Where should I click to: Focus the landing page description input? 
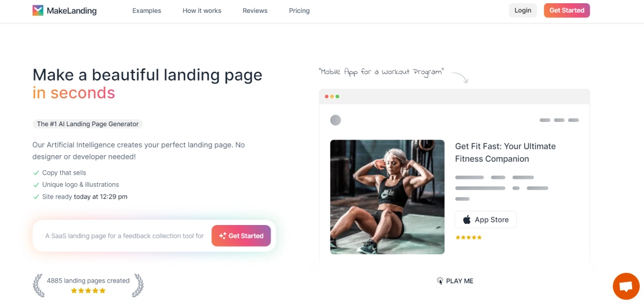tap(125, 236)
